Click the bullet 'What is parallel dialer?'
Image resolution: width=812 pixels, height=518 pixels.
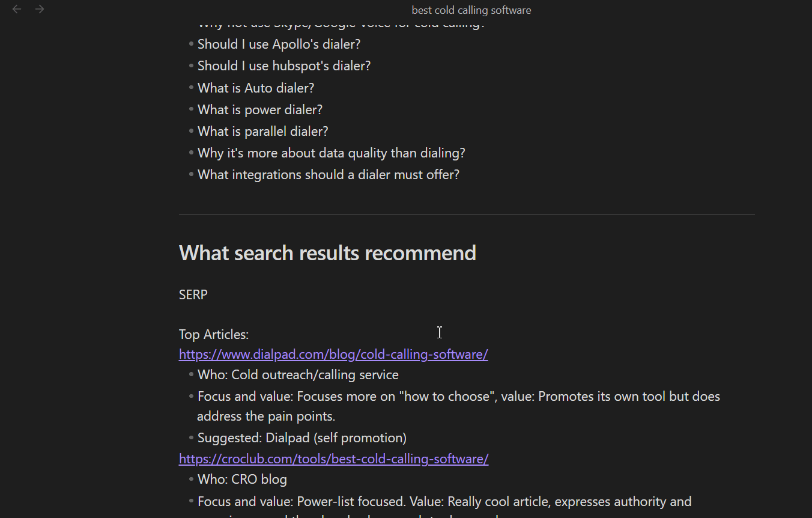pyautogui.click(x=262, y=131)
